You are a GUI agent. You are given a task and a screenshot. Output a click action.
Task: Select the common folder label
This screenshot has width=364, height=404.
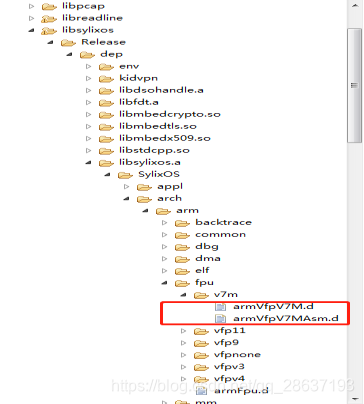[x=220, y=234]
